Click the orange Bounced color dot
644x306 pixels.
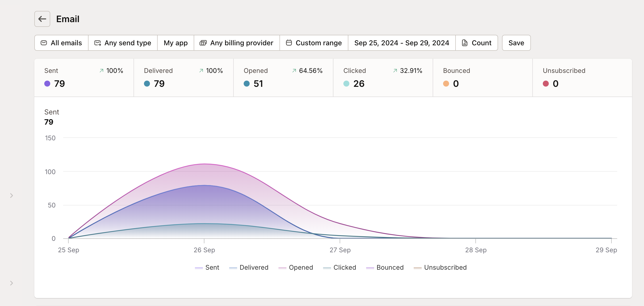click(x=446, y=84)
